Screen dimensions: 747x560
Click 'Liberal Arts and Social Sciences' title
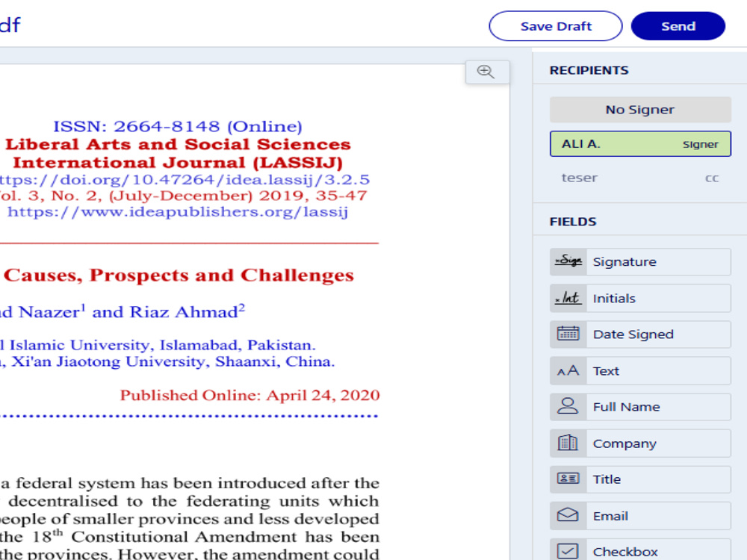coord(178,144)
